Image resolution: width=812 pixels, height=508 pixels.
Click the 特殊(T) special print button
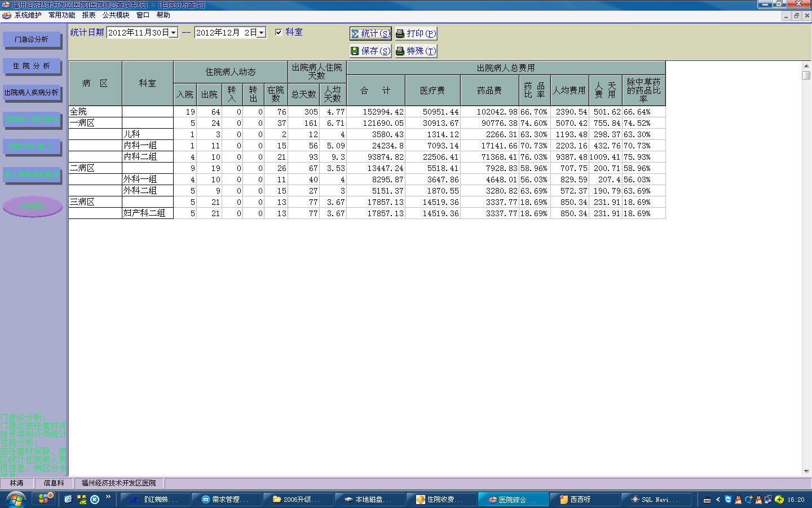tap(416, 51)
